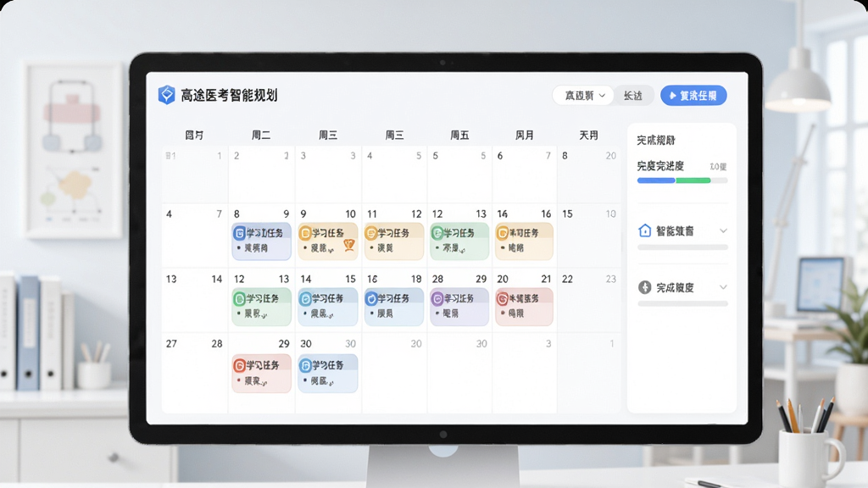Click trophy icon on orange task card
This screenshot has width=868, height=488.
tap(348, 245)
